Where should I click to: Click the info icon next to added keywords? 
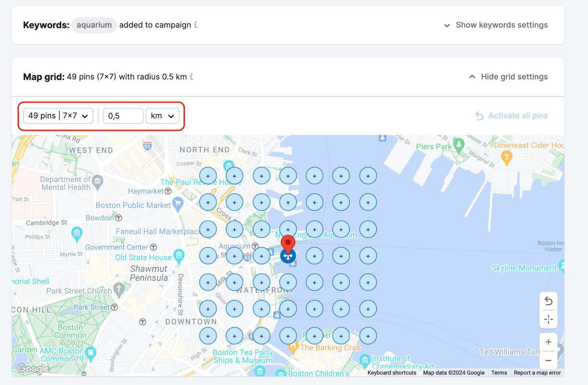(196, 25)
